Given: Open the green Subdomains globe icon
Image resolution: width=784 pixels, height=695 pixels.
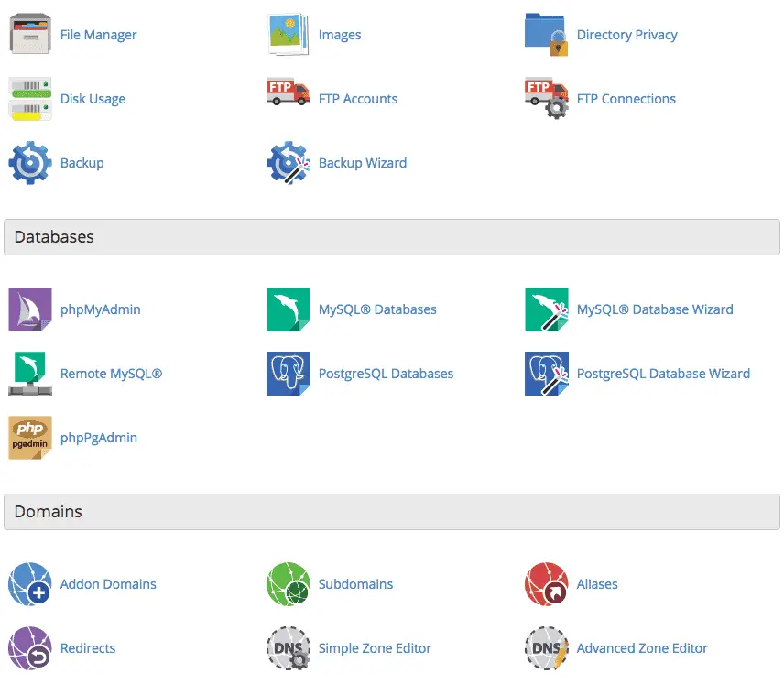Looking at the screenshot, I should point(288,584).
